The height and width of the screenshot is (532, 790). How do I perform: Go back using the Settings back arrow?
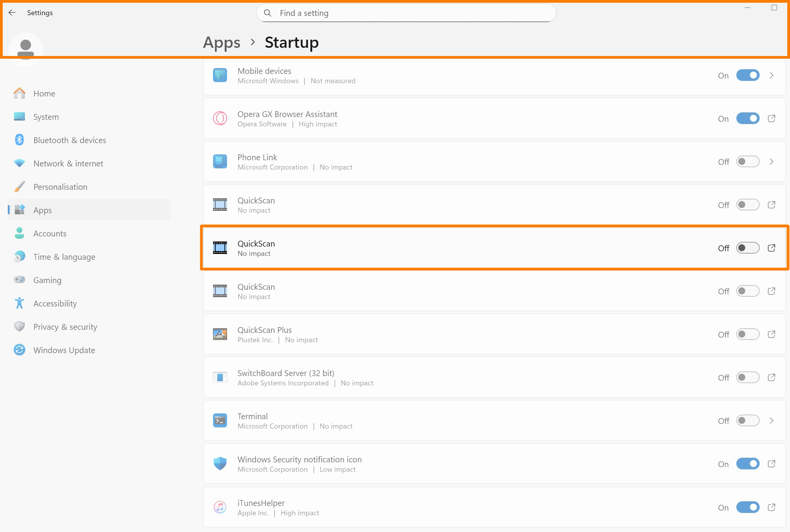[x=12, y=13]
